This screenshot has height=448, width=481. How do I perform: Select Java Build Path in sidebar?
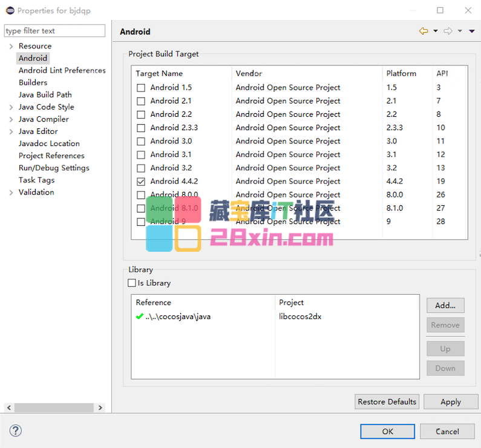(x=45, y=94)
